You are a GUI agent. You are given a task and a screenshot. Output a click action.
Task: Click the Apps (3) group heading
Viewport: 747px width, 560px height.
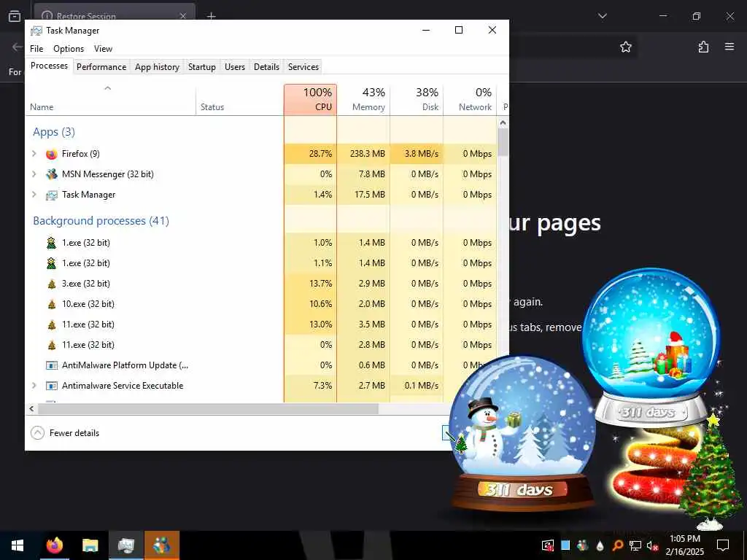click(x=54, y=132)
